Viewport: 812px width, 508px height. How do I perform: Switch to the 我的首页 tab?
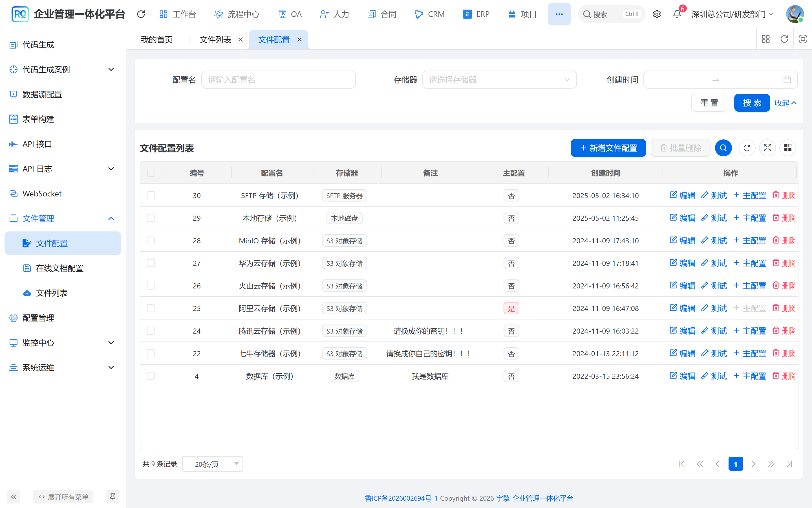(x=157, y=40)
